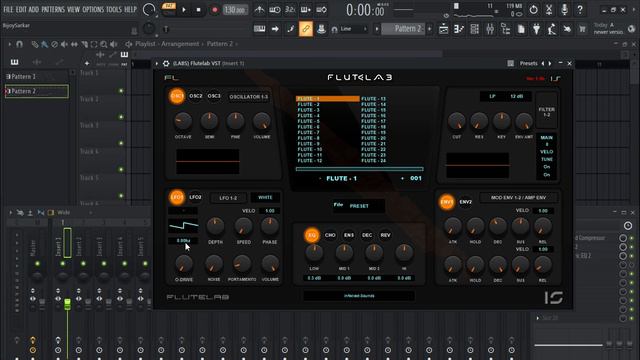Open the Playlist view icon
This screenshot has width=640, height=360.
[x=443, y=29]
